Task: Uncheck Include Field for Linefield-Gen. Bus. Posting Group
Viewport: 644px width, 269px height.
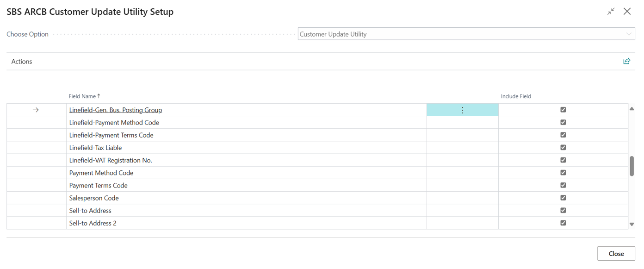Action: coord(563,110)
